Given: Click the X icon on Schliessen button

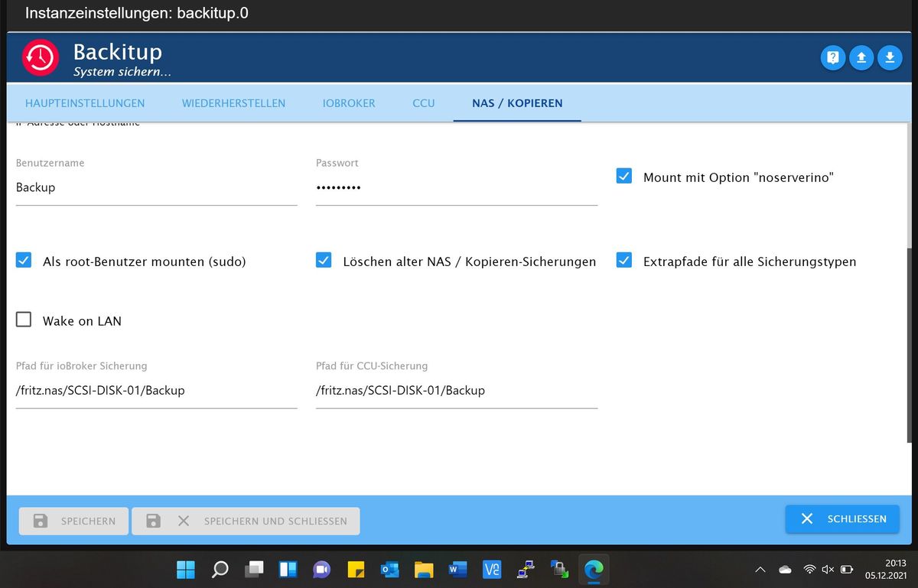Looking at the screenshot, I should point(807,518).
